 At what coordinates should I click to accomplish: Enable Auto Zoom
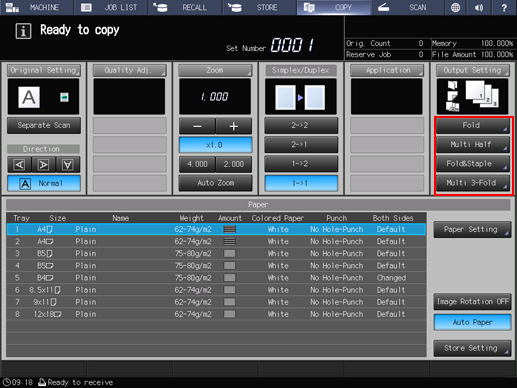click(x=215, y=183)
